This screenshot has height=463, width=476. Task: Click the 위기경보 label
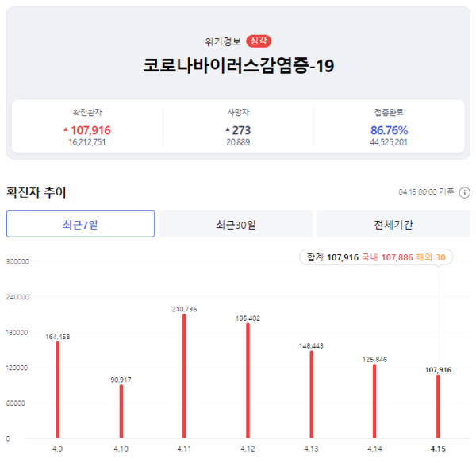[x=223, y=41]
